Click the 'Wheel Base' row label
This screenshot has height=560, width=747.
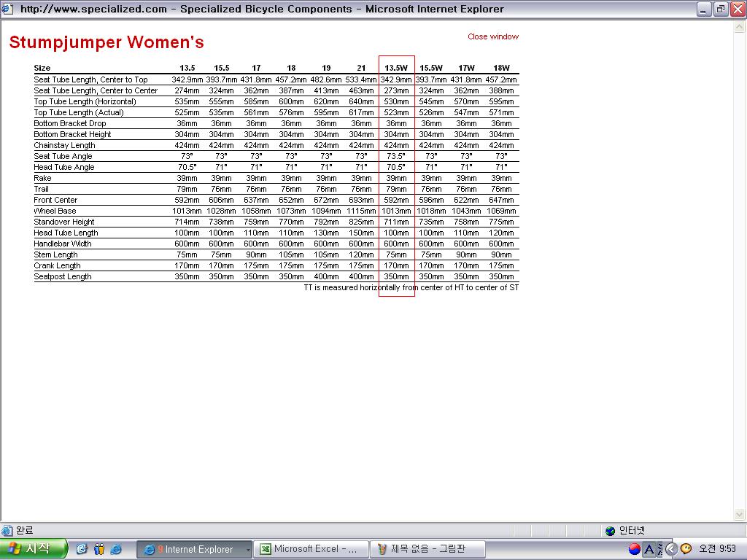tap(55, 211)
